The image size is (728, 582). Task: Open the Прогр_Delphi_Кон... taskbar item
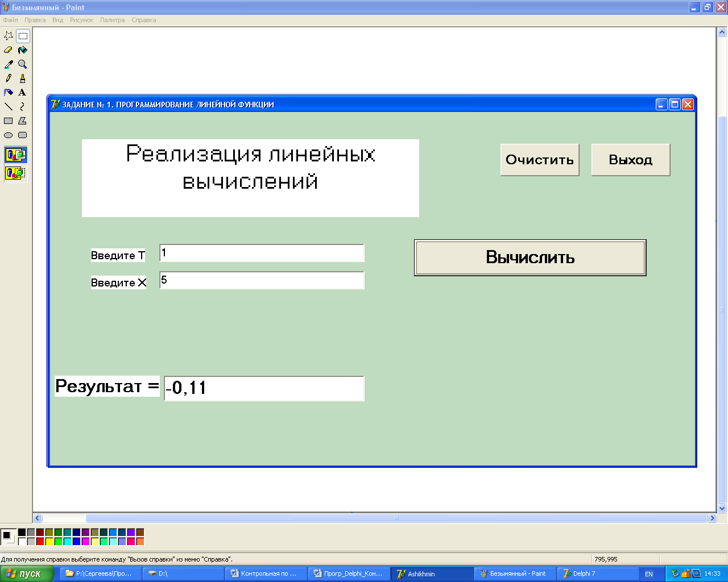pyautogui.click(x=349, y=573)
